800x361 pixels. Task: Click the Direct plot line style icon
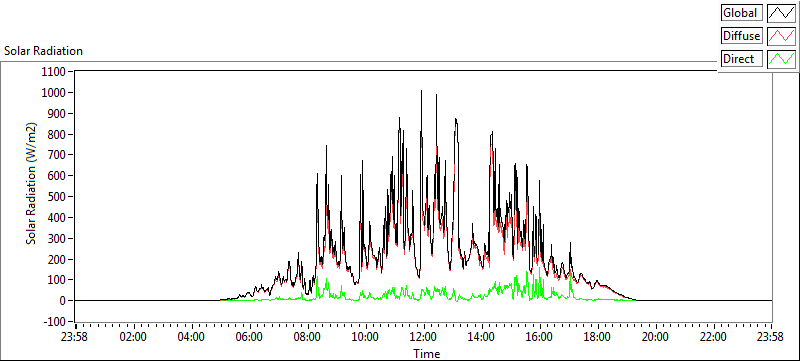pyautogui.click(x=781, y=59)
